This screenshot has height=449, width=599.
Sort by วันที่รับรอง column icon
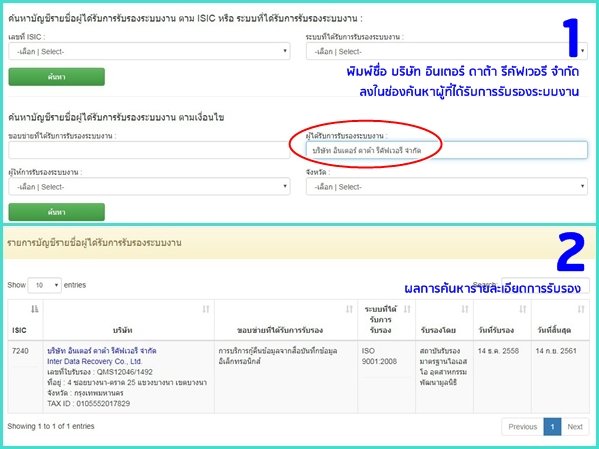tap(523, 309)
